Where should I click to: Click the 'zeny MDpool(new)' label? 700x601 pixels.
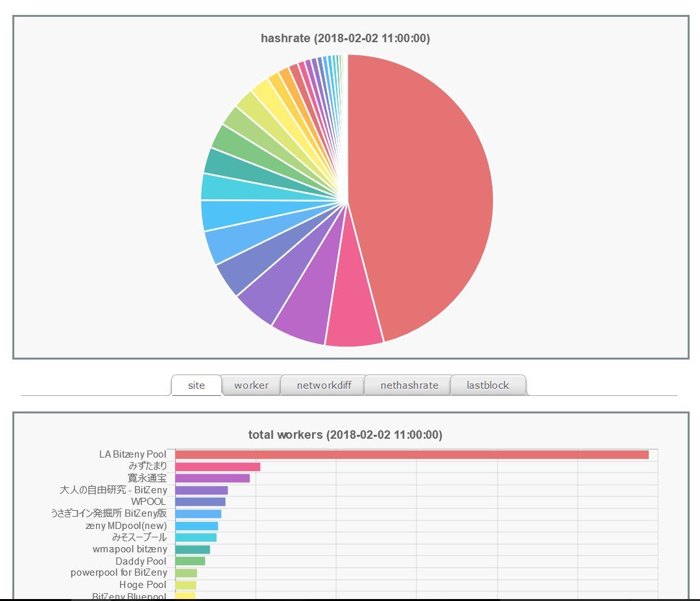coord(127,526)
